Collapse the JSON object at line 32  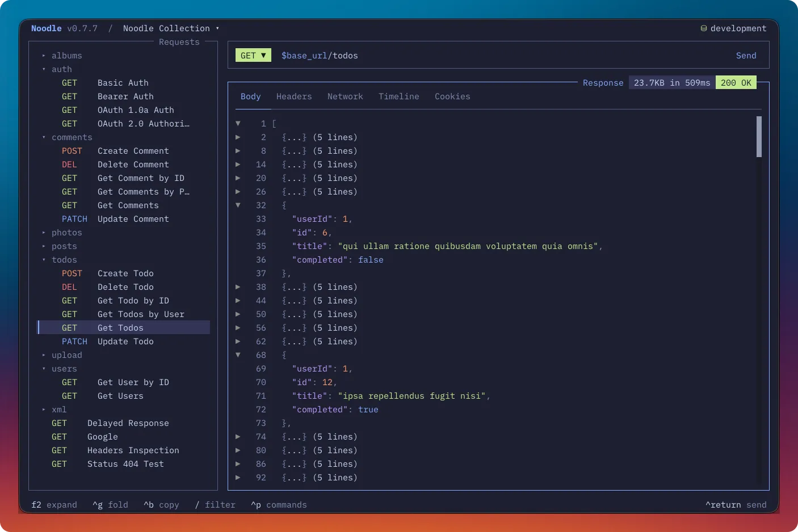[x=238, y=205]
